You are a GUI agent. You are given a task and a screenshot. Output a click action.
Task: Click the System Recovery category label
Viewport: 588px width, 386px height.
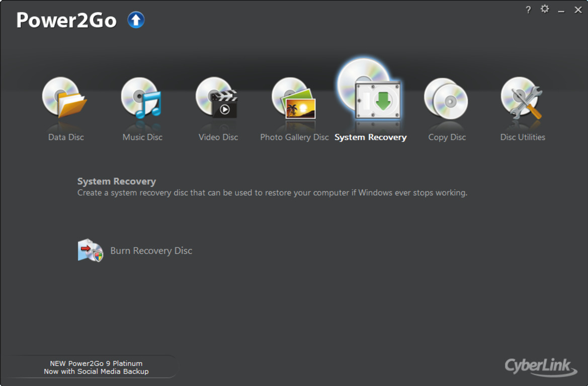tap(371, 138)
